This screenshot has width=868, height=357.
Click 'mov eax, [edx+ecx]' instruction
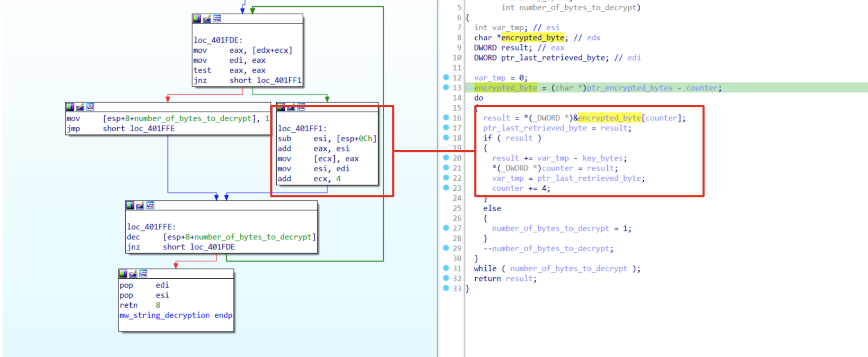pyautogui.click(x=243, y=50)
